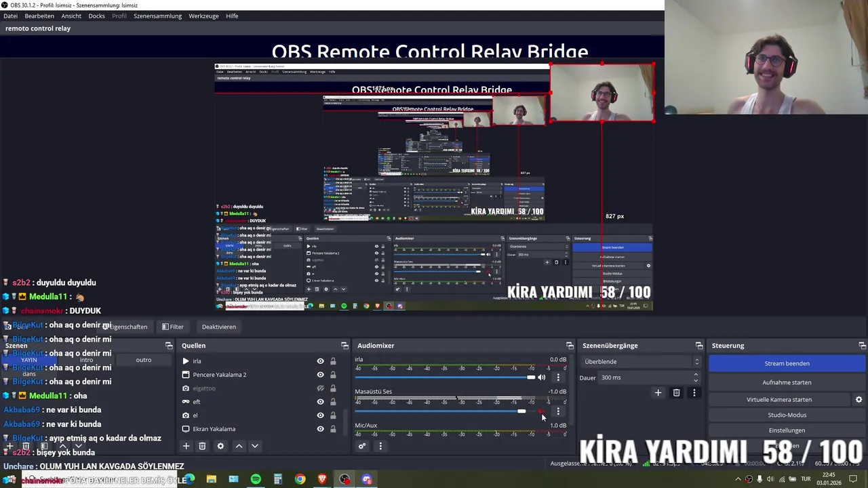The image size is (868, 488).
Task: Lock the Pencere Yakalama 2 source
Action: tap(333, 375)
